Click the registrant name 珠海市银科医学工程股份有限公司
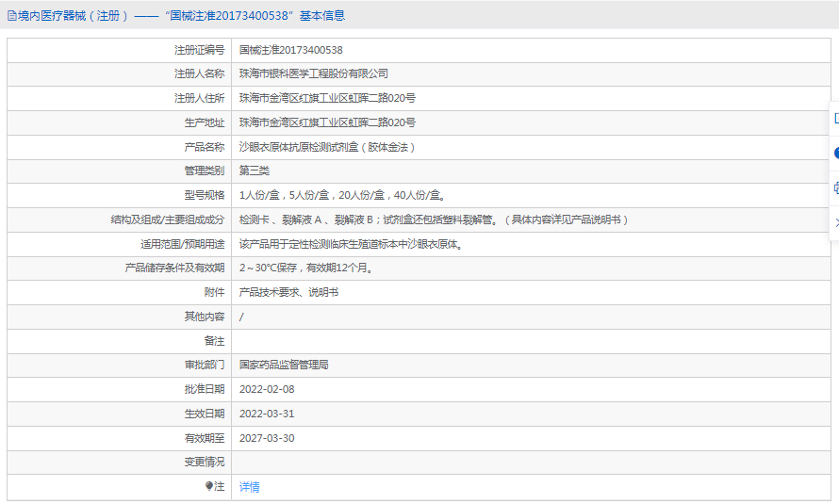This screenshot has height=504, width=839. 313,73
